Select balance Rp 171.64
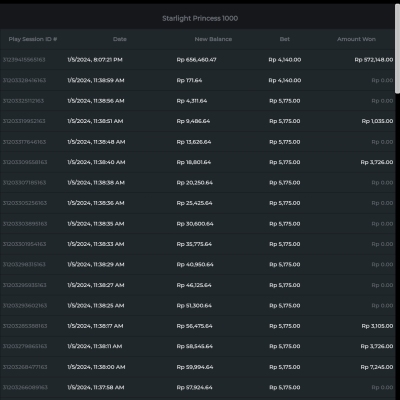This screenshot has height=400, width=400. [189, 80]
